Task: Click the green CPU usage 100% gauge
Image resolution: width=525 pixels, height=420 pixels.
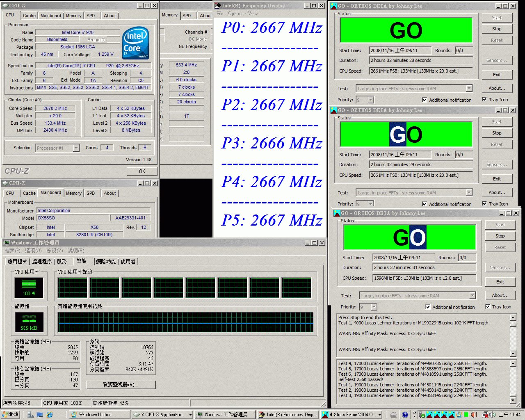Action: click(x=29, y=287)
